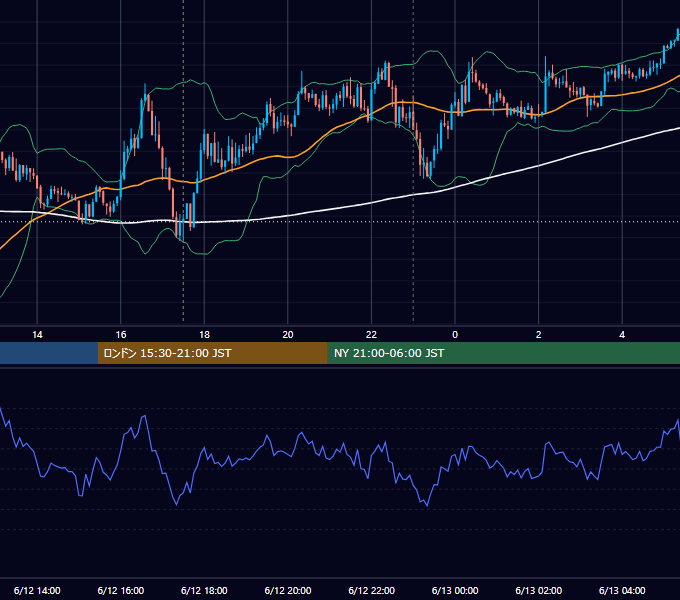Click the London 15:30-21:00 JST session band
The width and height of the screenshot is (680, 600).
pyautogui.click(x=212, y=353)
